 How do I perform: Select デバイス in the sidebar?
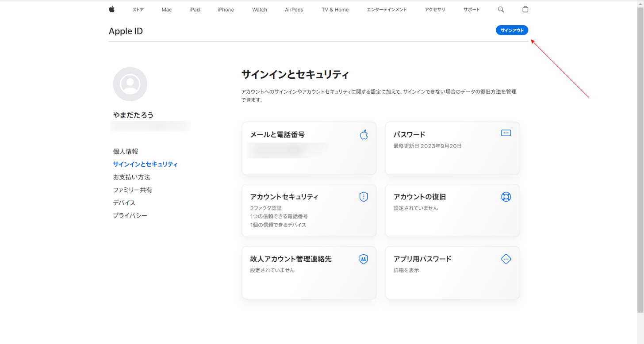click(124, 203)
